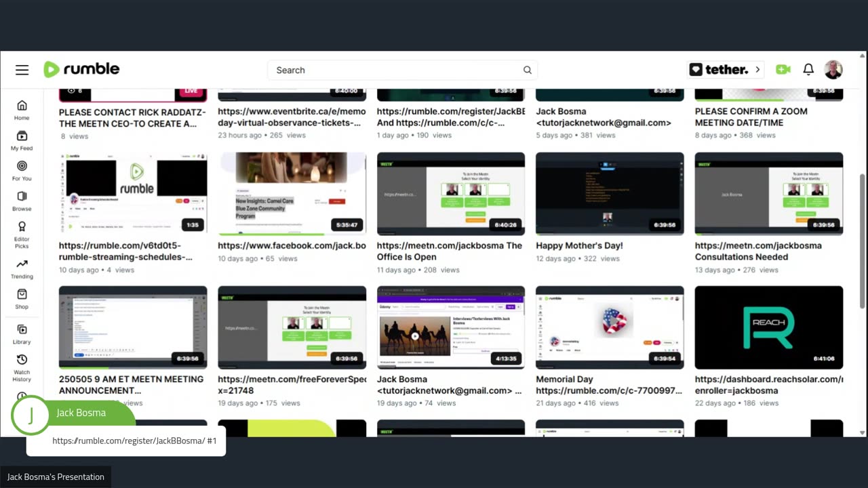This screenshot has height=488, width=868.
Task: Open the freeForeverSpec video thumbnail
Action: 292,327
